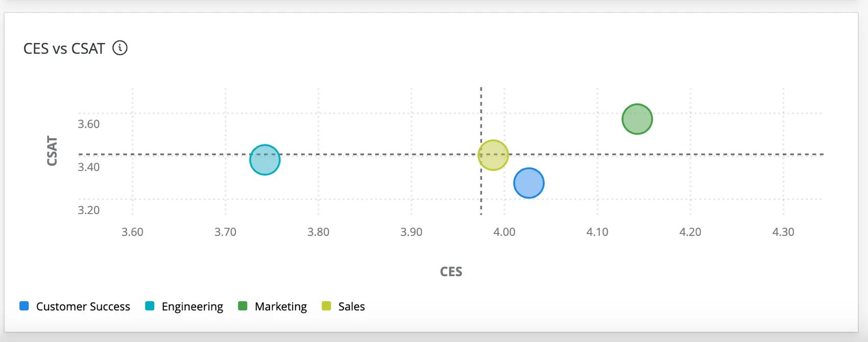Toggle the Sales legend label
This screenshot has width=868, height=342.
pos(351,306)
